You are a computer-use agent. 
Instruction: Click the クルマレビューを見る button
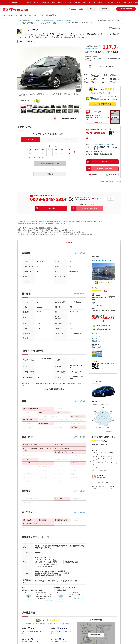click(103, 482)
